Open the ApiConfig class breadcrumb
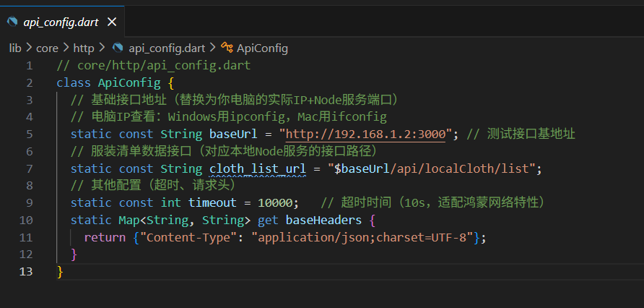Viewport: 644px width, 308px height. 262,48
